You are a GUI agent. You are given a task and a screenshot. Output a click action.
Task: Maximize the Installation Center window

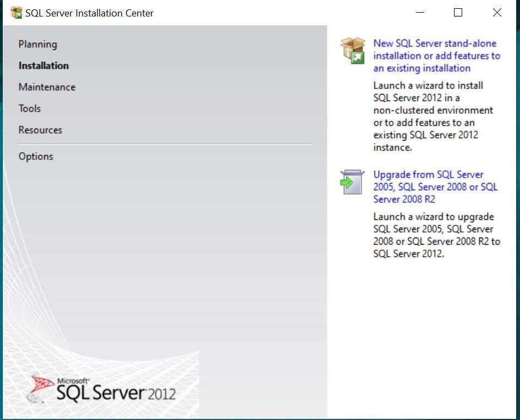[x=457, y=12]
